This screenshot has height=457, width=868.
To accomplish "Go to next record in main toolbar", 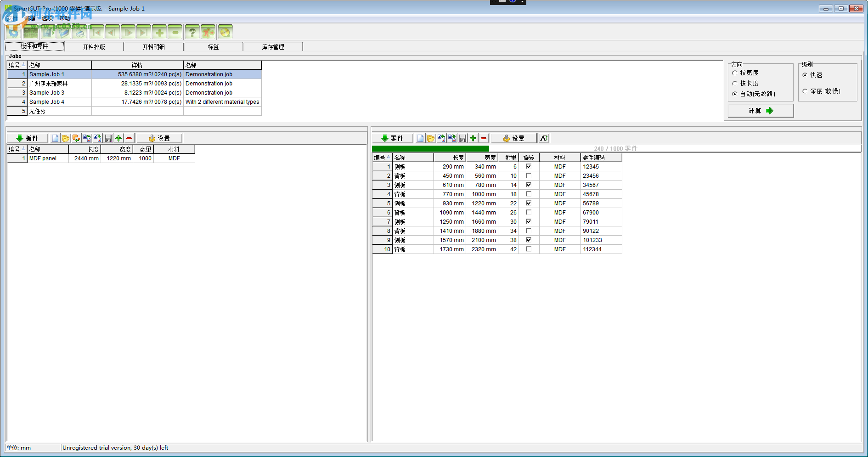I will tap(128, 32).
